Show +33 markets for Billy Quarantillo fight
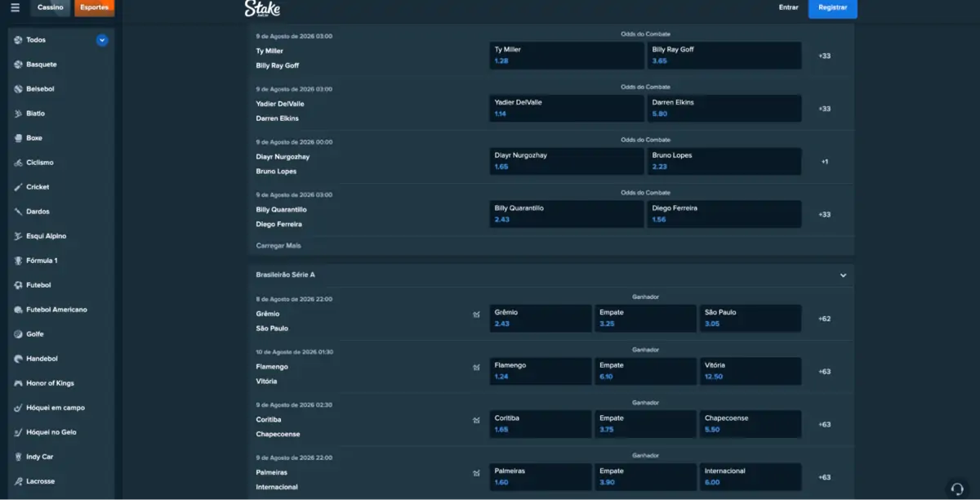The width and height of the screenshot is (980, 500). coord(825,214)
